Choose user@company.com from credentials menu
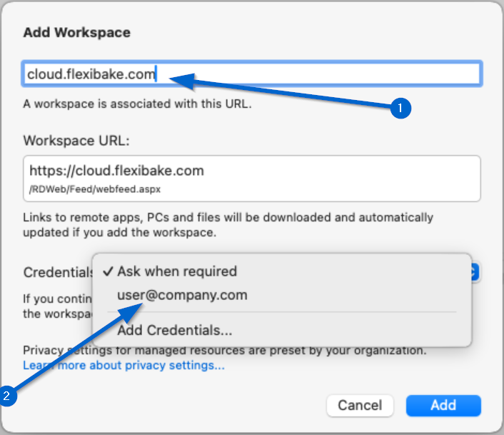 click(x=282, y=295)
